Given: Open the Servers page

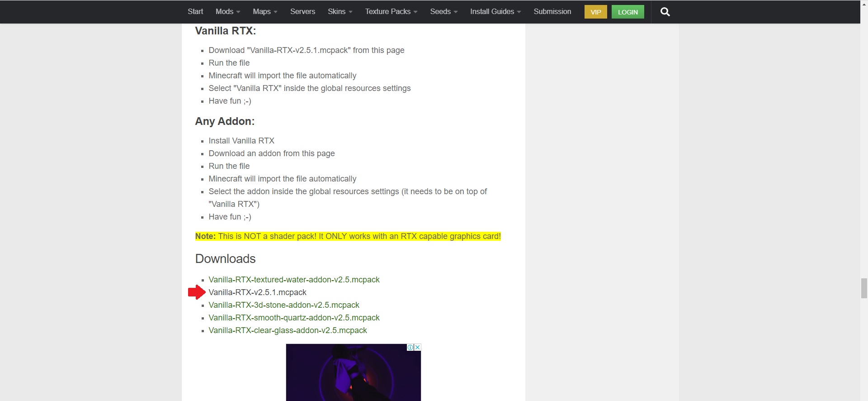Looking at the screenshot, I should (302, 12).
